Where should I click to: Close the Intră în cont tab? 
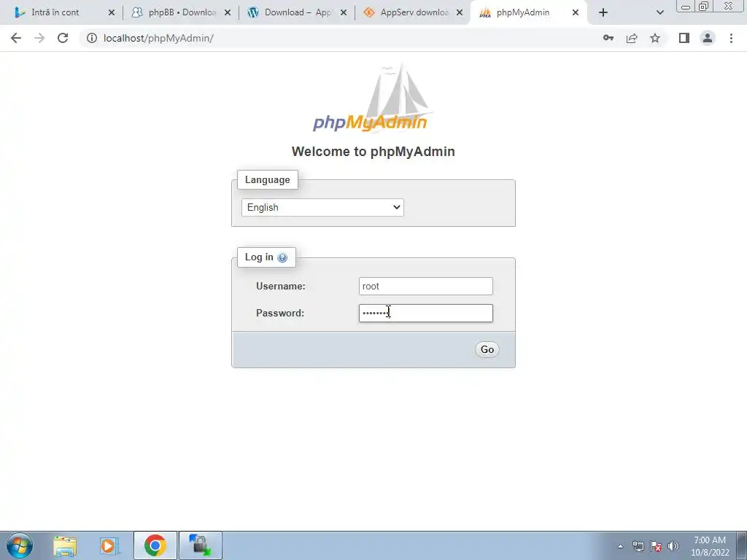(x=112, y=13)
